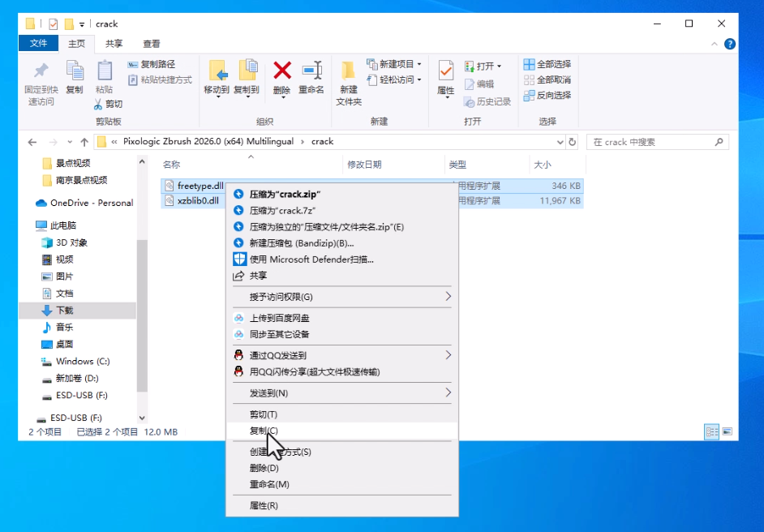
Task: Choose Rename (重命名(M)) in context menu
Action: 342,484
